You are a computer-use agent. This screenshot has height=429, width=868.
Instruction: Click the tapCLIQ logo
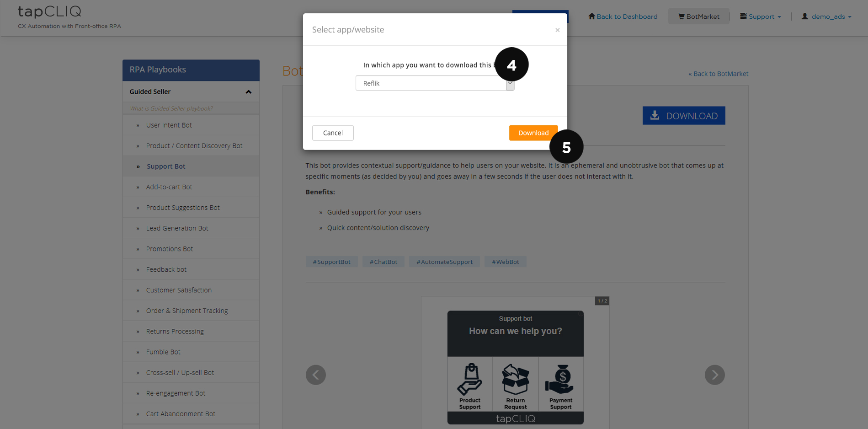tap(49, 11)
